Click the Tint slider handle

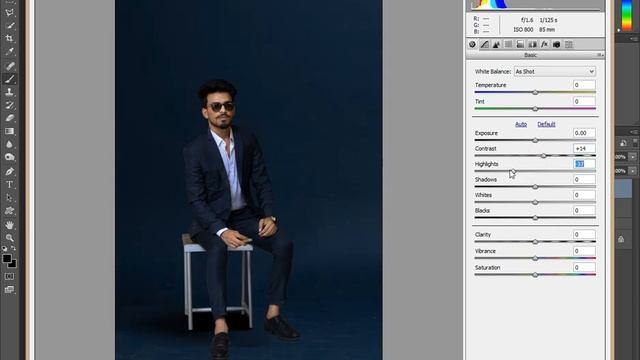[x=535, y=109]
